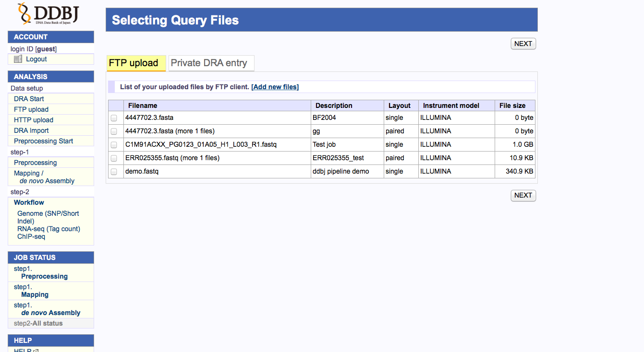
Task: Check the demo.fastq file checkbox
Action: (x=114, y=172)
